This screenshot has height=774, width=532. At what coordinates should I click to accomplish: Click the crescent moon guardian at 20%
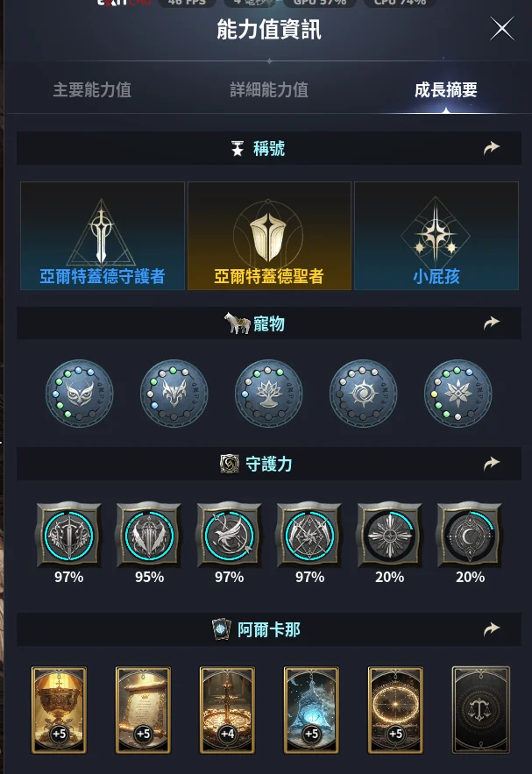tap(469, 534)
